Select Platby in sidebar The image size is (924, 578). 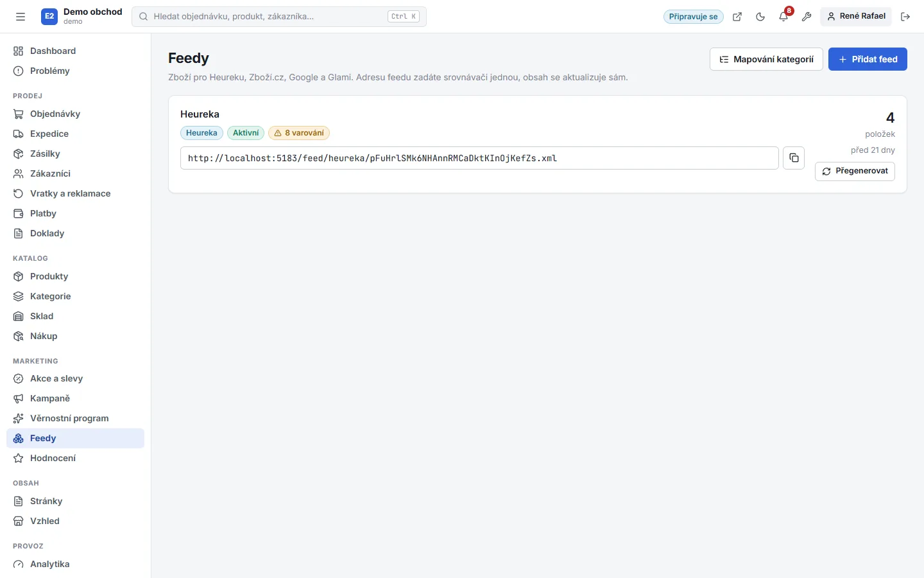point(75,213)
